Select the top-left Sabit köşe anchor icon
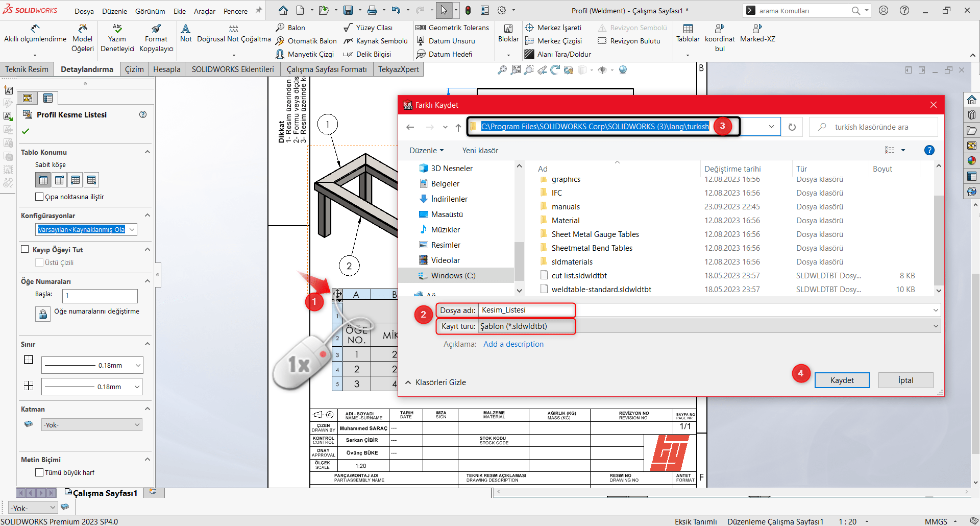This screenshot has width=980, height=526. point(43,180)
